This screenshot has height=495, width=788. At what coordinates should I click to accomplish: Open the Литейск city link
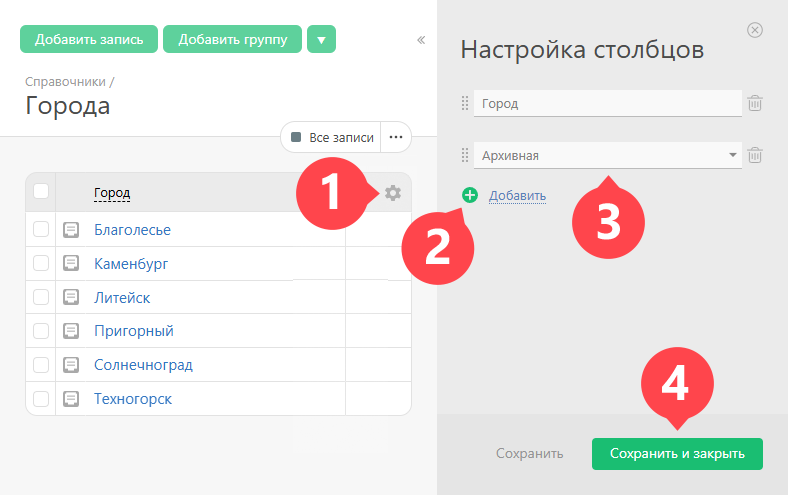[122, 298]
